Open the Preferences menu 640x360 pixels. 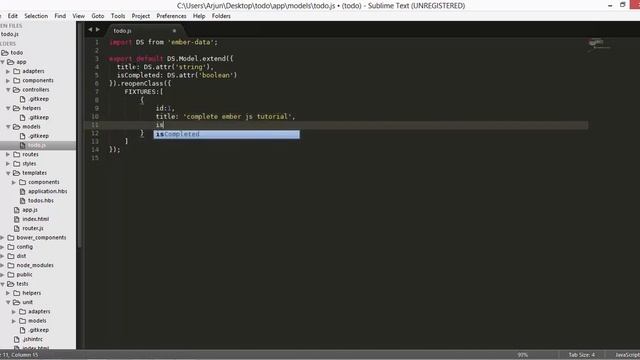click(x=171, y=16)
